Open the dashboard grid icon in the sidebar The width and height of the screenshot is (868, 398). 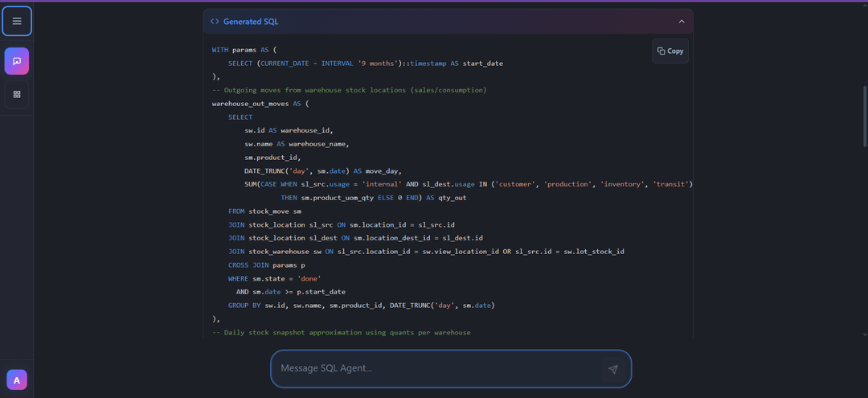point(17,94)
